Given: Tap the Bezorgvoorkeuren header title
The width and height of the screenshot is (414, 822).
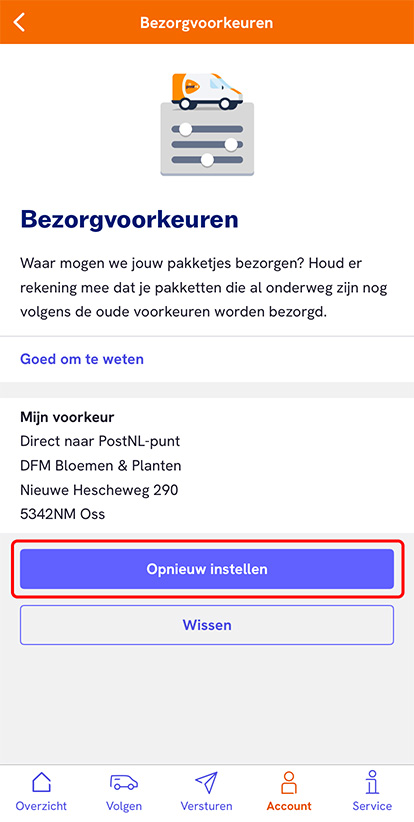Looking at the screenshot, I should [206, 23].
